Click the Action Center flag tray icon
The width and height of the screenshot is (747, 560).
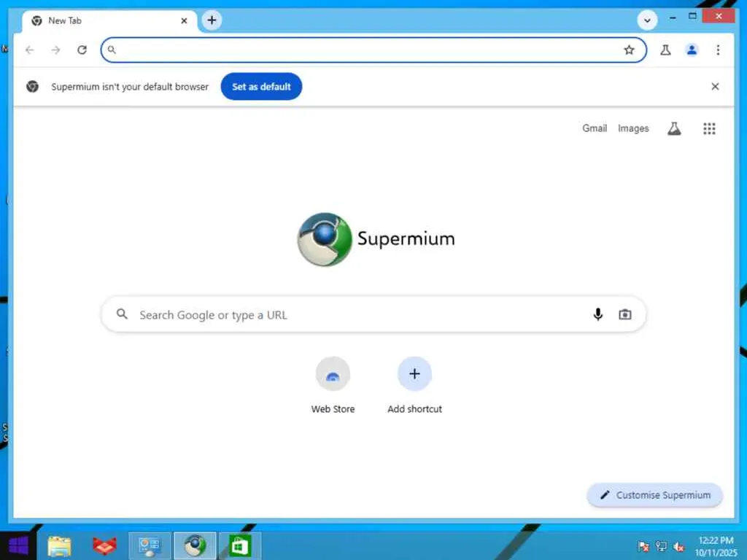click(643, 547)
